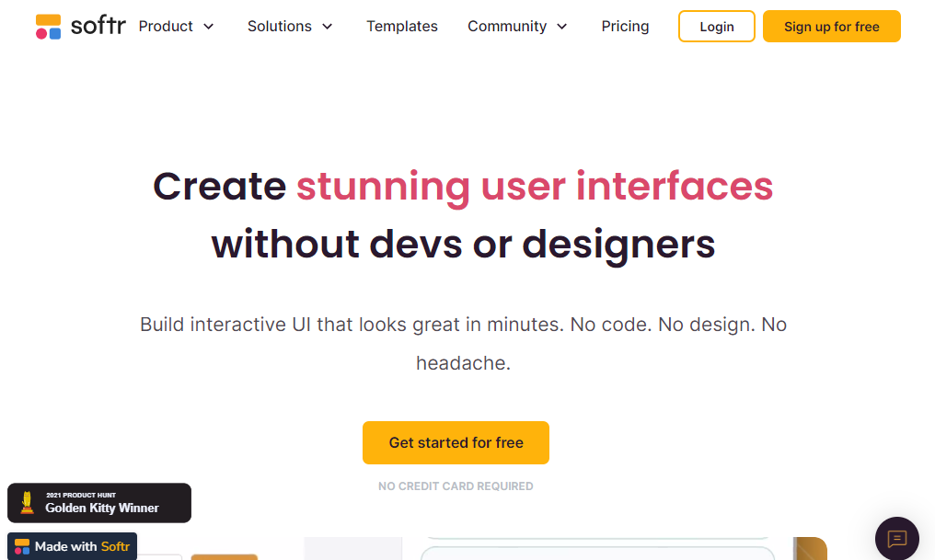This screenshot has height=560, width=935.
Task: Click the Softr logo in the navbar
Action: coord(80,26)
